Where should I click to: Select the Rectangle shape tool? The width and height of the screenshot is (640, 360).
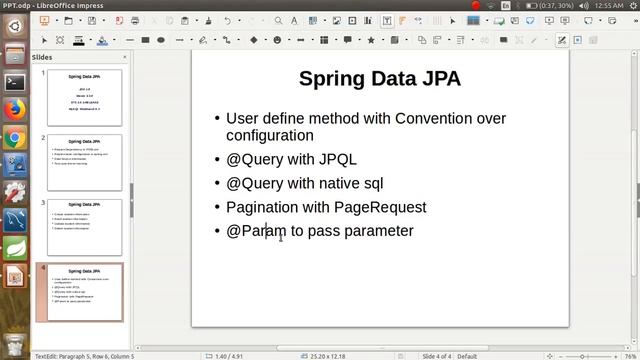145,40
